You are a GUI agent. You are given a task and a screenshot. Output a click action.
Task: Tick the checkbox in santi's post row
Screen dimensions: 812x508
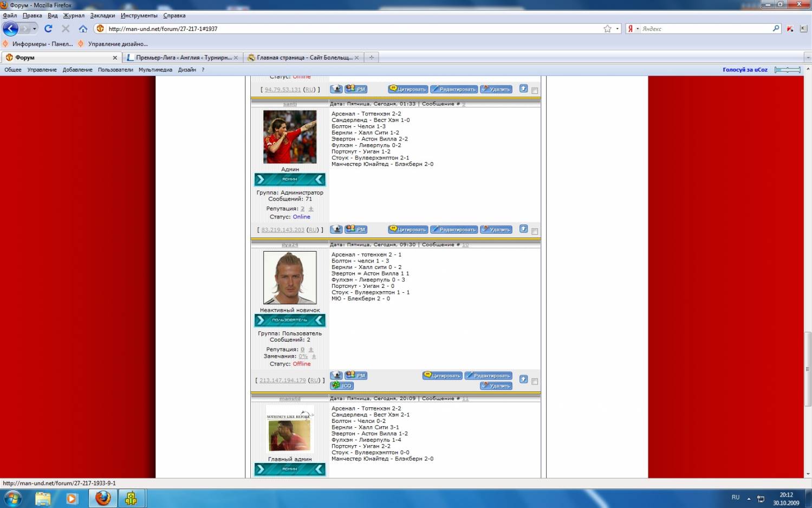point(535,232)
